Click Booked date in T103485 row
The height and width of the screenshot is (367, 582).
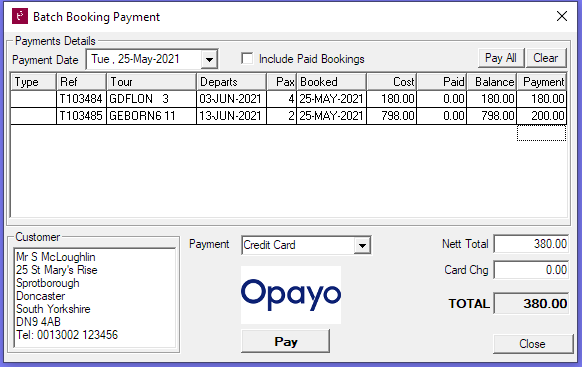331,116
